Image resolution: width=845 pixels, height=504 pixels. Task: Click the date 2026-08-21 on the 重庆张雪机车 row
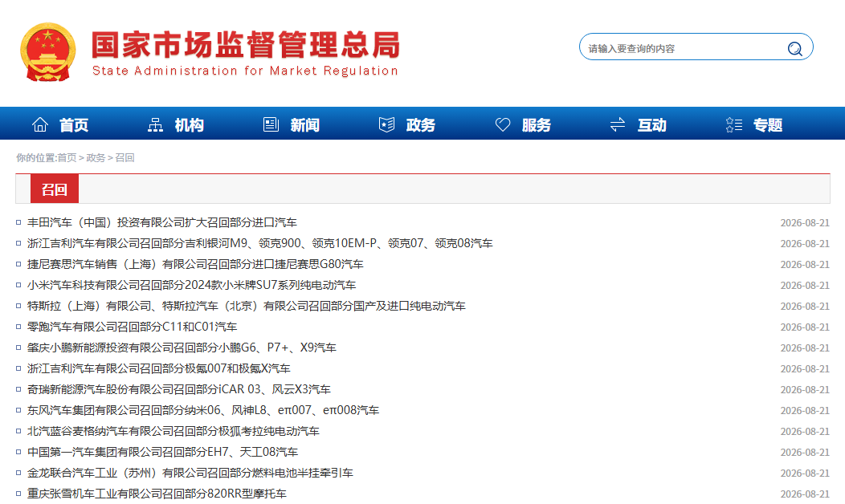click(805, 494)
